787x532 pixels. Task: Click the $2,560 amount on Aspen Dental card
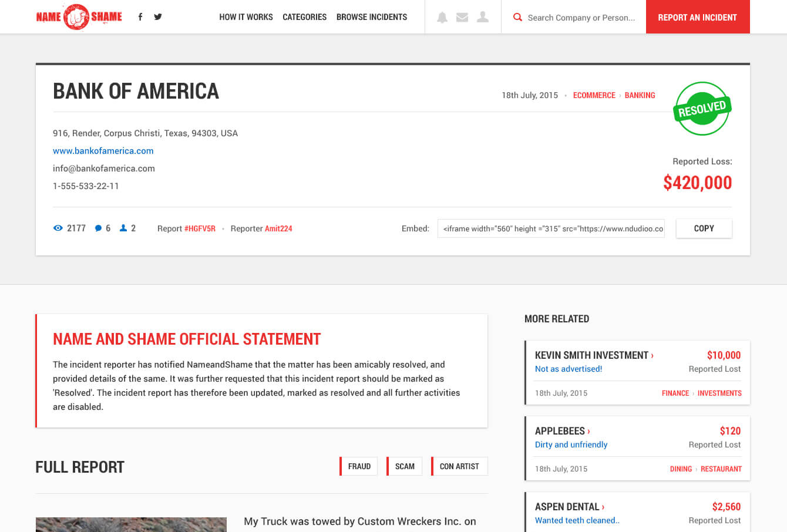click(727, 507)
